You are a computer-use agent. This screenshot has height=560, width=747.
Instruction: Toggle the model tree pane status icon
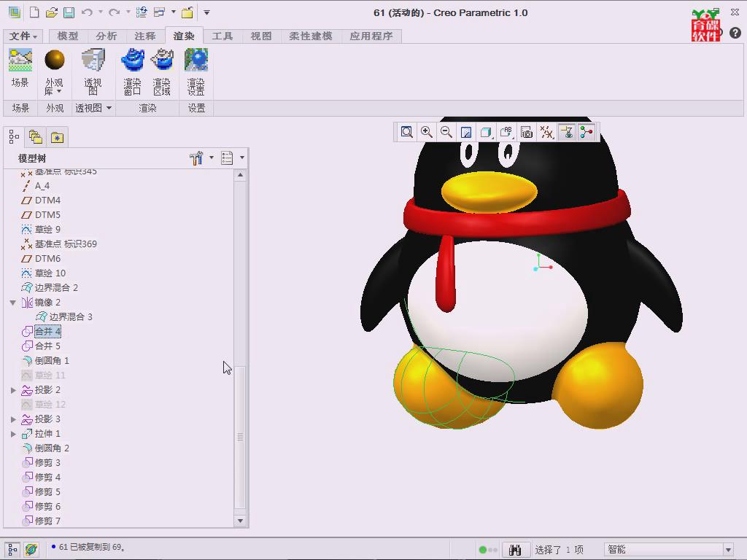click(12, 550)
